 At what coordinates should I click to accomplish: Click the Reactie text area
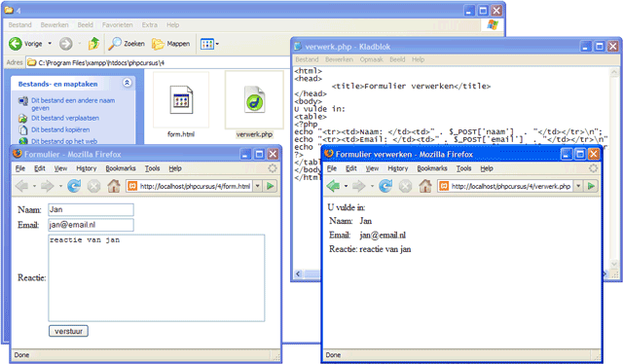coord(157,277)
